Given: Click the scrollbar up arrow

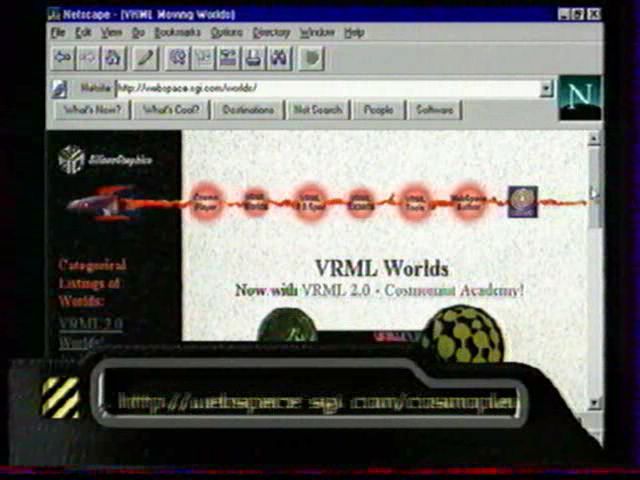Looking at the screenshot, I should 594,139.
